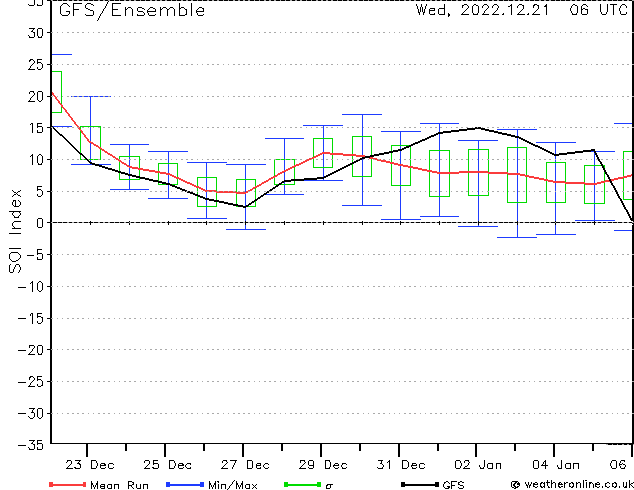Image resolution: width=634 pixels, height=490 pixels.
Task: Click the Wed, 2022.12.21 date label
Action: 482,10
